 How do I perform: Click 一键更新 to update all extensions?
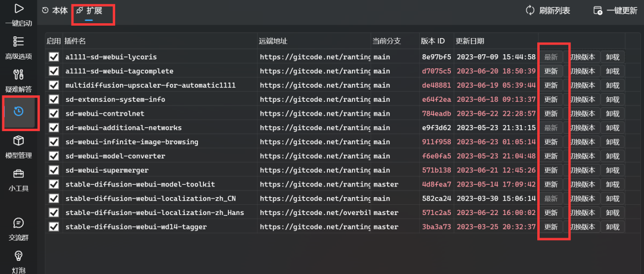615,10
